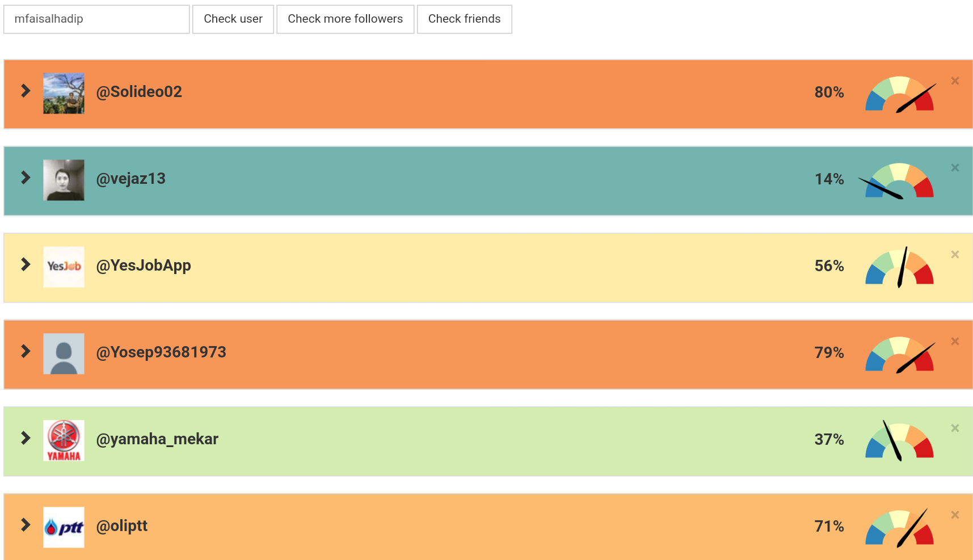Open the @Yosep93681973 username link
973x560 pixels.
point(161,352)
